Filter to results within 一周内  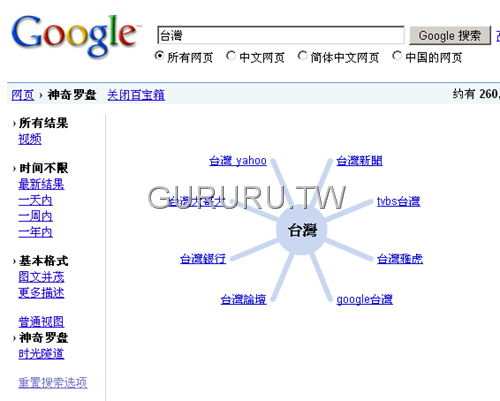(36, 216)
